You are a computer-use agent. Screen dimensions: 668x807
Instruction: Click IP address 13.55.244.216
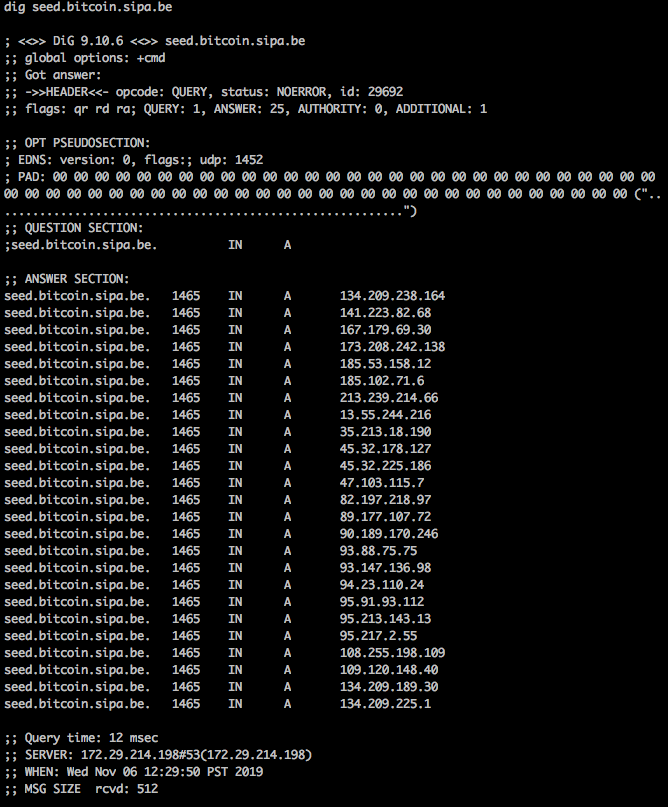(385, 415)
